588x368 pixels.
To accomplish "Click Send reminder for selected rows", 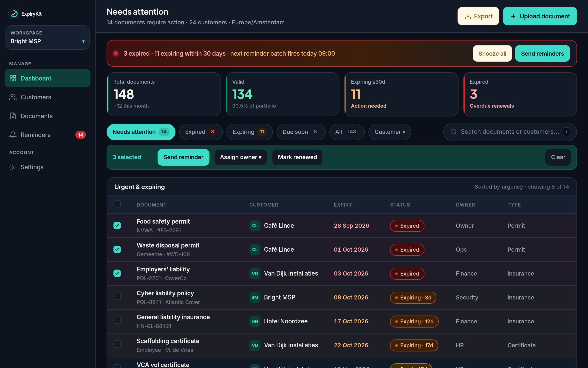I will tap(184, 157).
